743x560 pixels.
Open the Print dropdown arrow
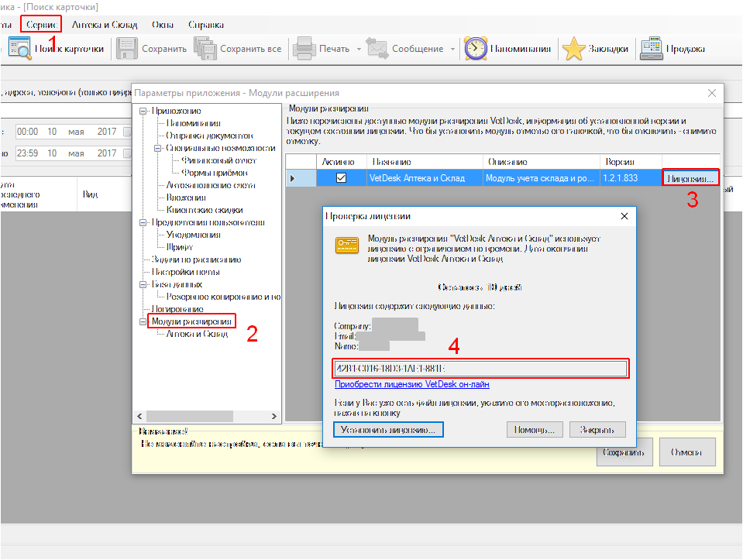[x=359, y=49]
